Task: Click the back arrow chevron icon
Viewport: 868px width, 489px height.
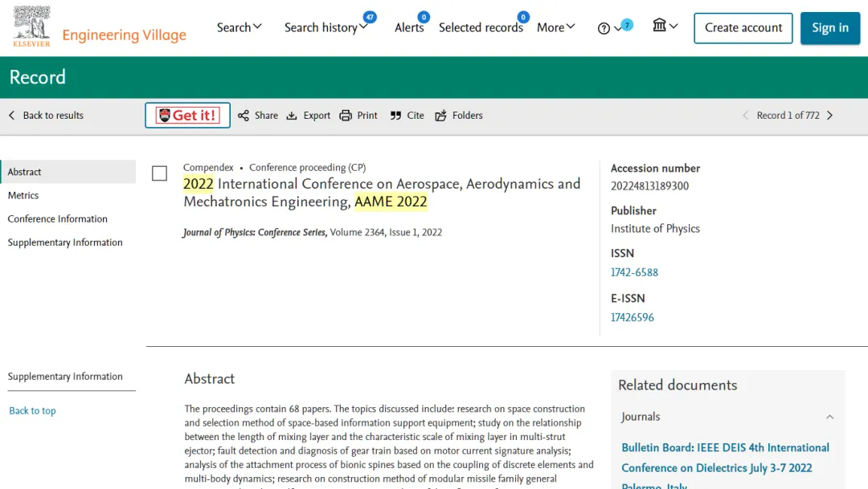Action: point(11,115)
